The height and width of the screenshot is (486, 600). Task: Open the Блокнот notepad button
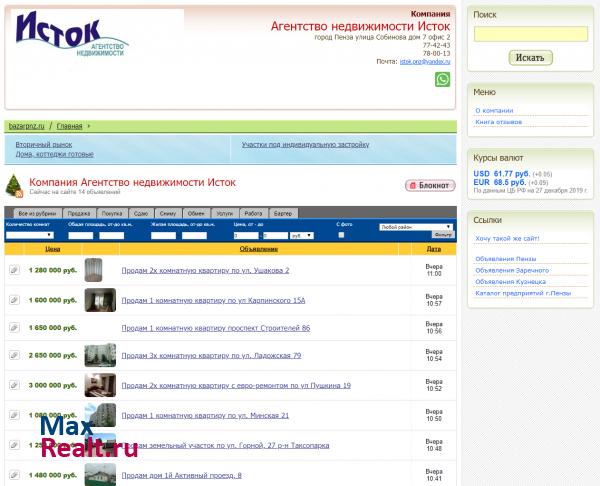click(x=430, y=185)
